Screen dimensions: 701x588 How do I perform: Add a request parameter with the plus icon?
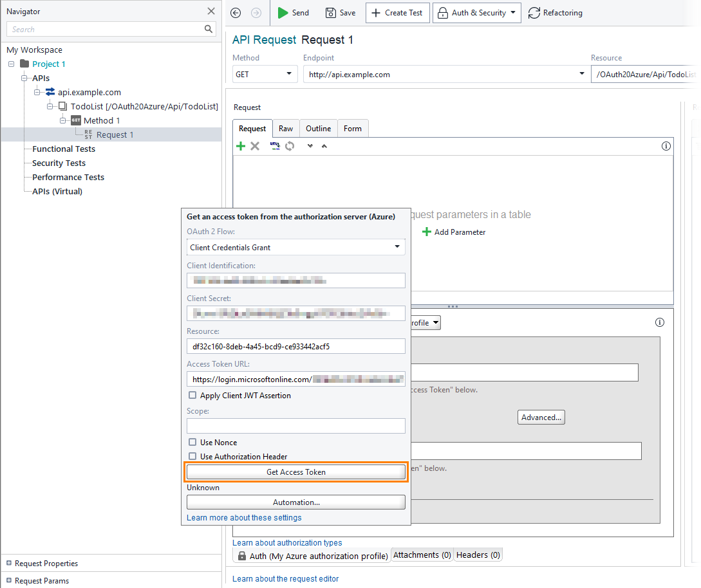(x=241, y=146)
